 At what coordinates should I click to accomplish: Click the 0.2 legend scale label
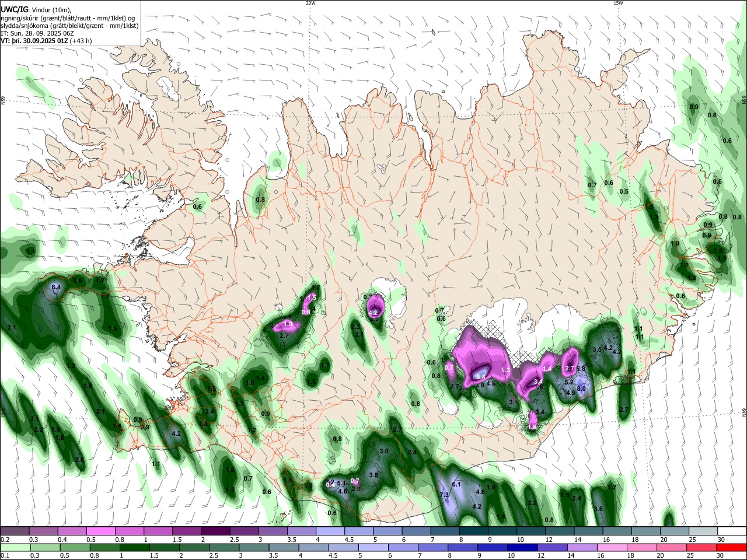click(x=5, y=540)
